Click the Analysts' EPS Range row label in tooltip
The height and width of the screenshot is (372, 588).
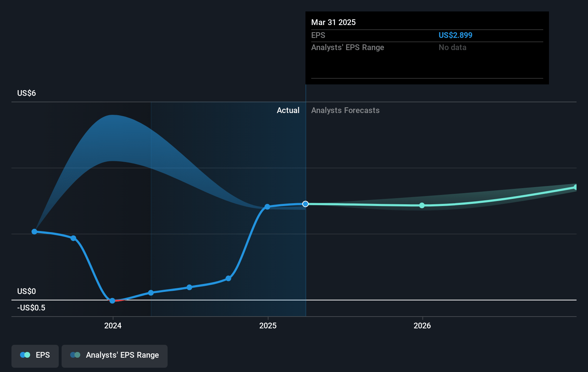coord(347,48)
